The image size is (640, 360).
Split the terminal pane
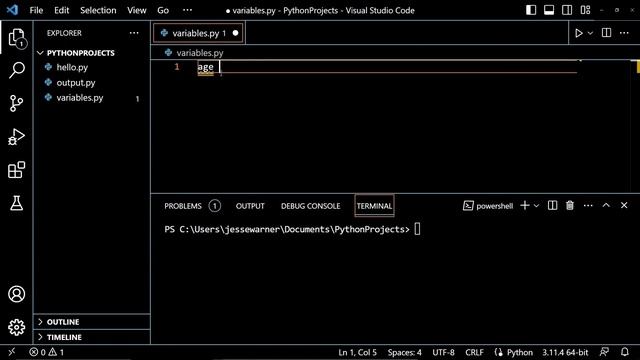pos(552,206)
